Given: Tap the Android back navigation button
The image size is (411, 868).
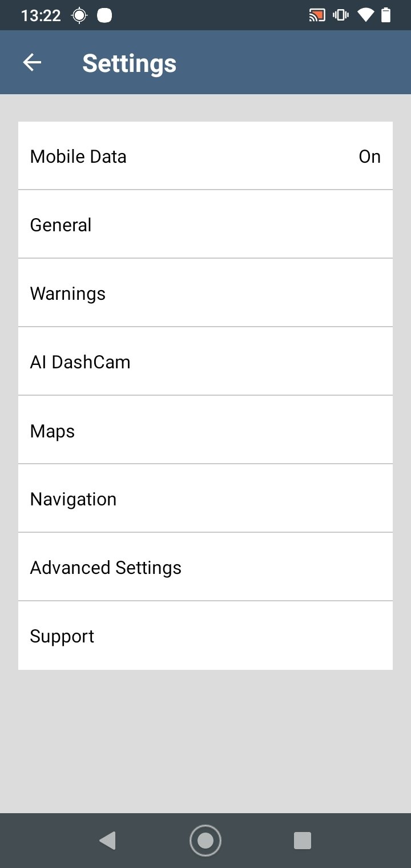Looking at the screenshot, I should (x=107, y=841).
